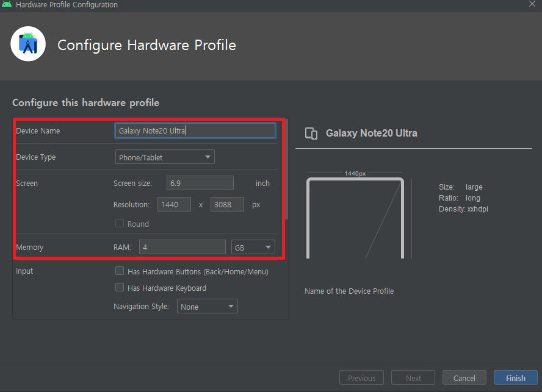
Task: Open the RAM unit GB dropdown
Action: point(253,248)
